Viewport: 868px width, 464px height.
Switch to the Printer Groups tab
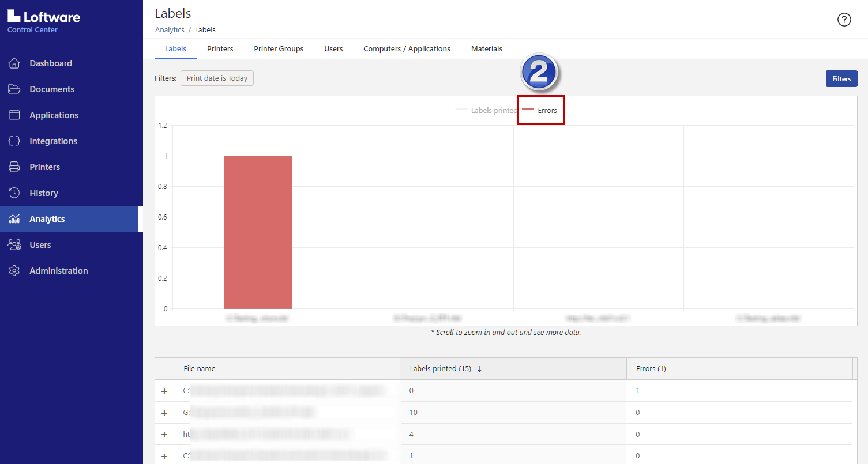tap(279, 48)
